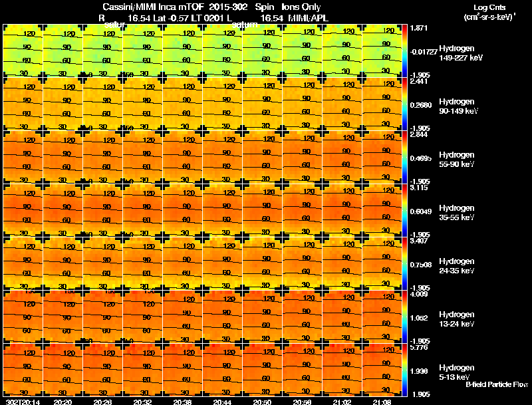Click the color bar beside Hydrogen 35-55 keV
This screenshot has width=532, height=405.
pyautogui.click(x=404, y=211)
